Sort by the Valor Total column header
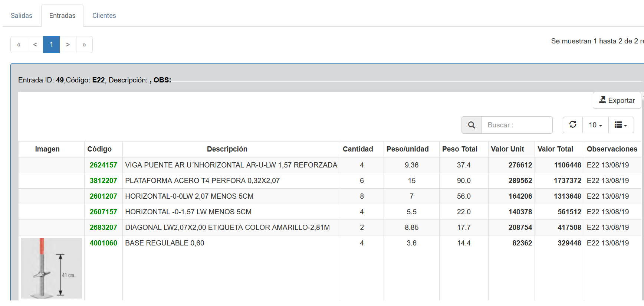 [x=555, y=149]
